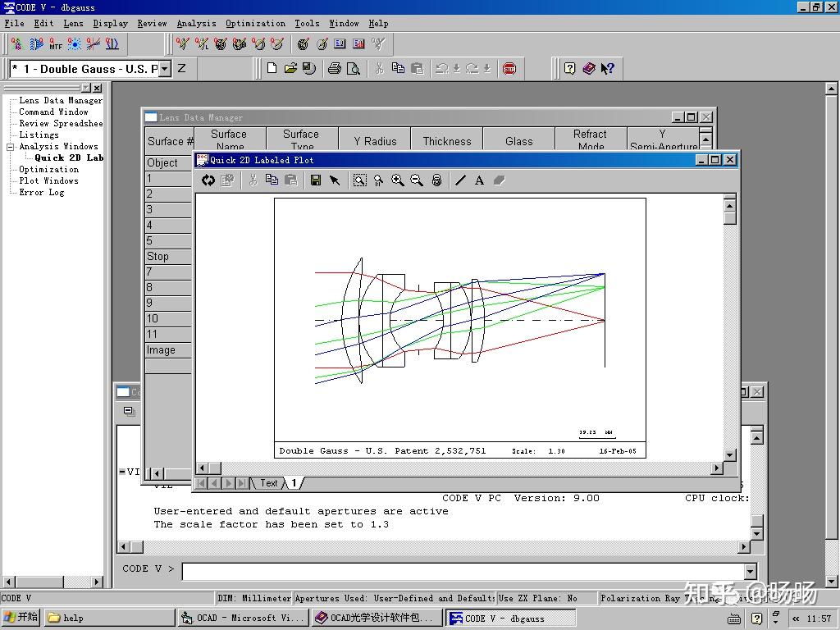This screenshot has width=840, height=630.
Task: Select the zoom out magnifier tool
Action: pos(417,180)
